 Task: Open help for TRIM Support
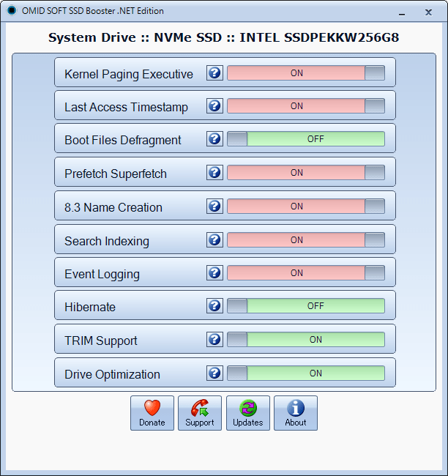tap(214, 339)
